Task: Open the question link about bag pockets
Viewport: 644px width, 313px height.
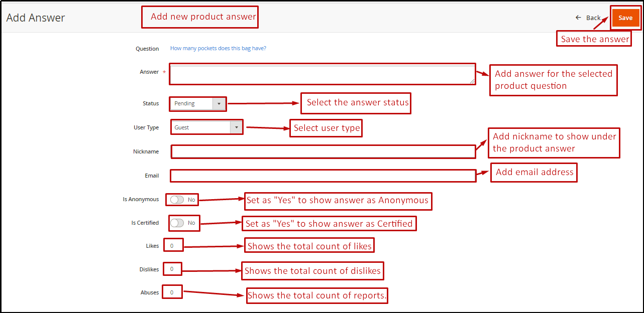Action: point(218,48)
